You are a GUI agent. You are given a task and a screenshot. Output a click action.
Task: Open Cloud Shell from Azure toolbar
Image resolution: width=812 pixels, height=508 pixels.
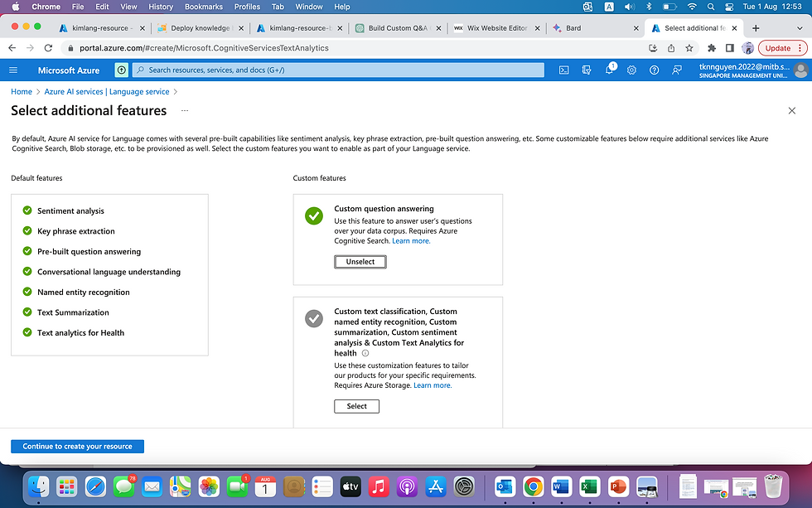coord(564,70)
